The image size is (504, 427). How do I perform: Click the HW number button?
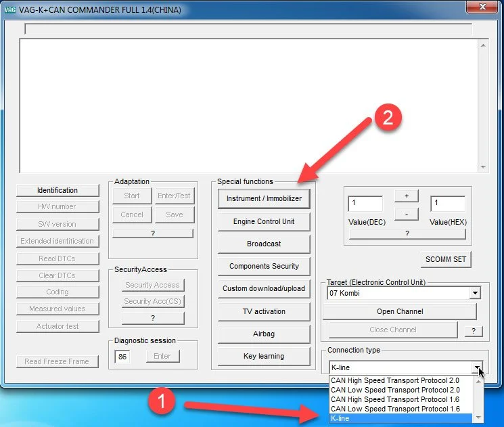[58, 206]
